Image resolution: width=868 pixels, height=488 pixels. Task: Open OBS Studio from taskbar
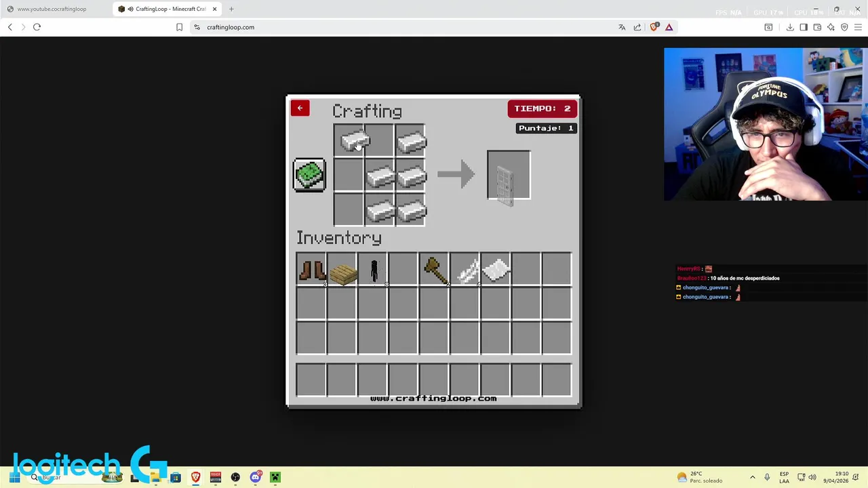click(x=235, y=477)
